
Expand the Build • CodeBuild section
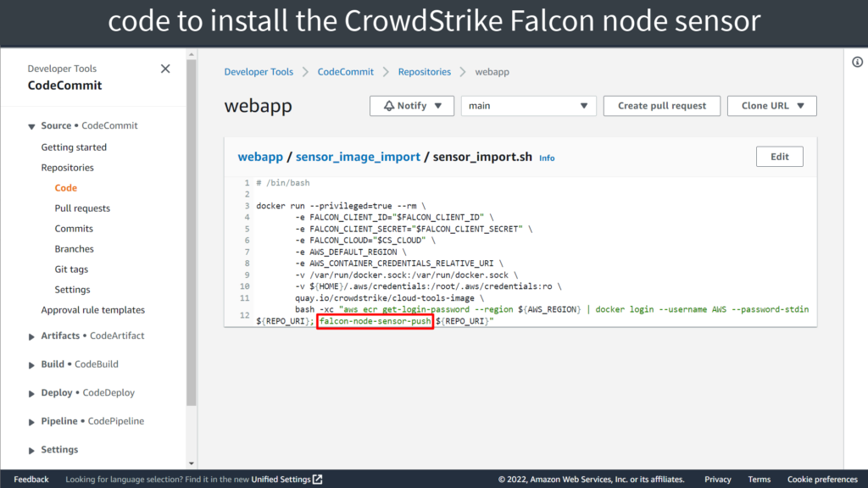click(x=31, y=364)
